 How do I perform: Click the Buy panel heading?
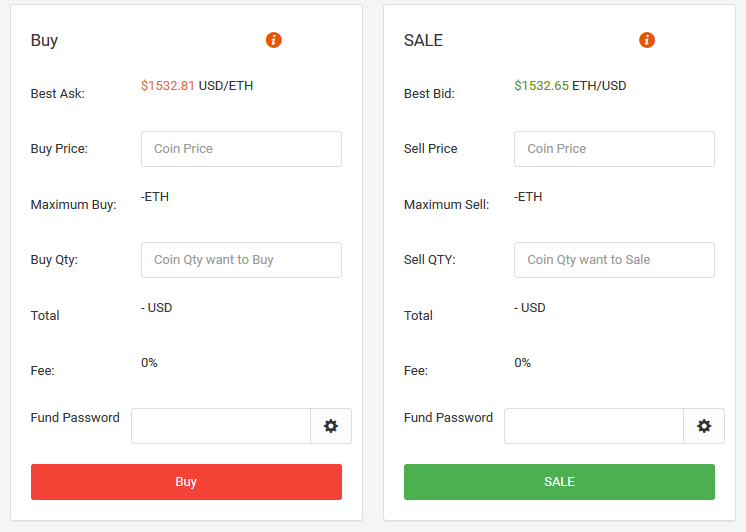pyautogui.click(x=44, y=40)
